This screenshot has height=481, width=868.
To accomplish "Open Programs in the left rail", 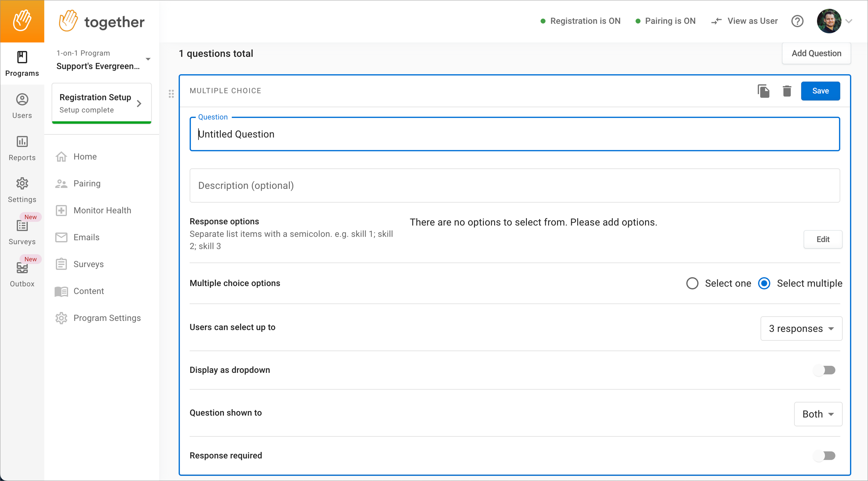I will (x=22, y=63).
